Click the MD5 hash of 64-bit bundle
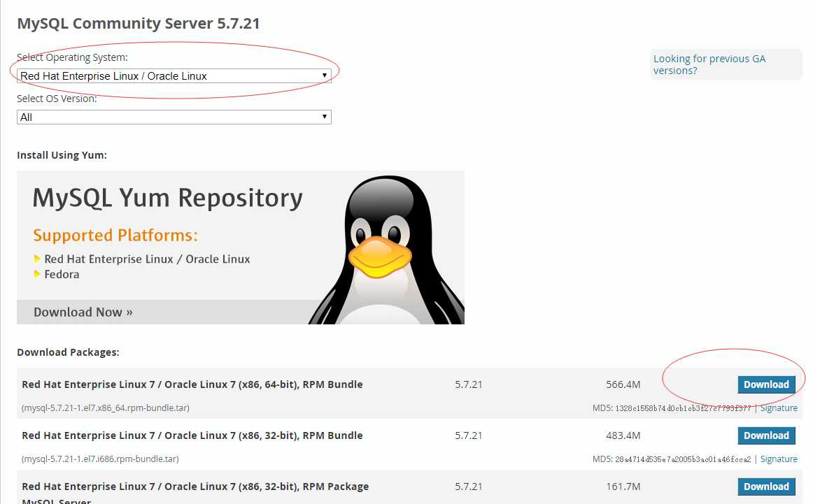Image resolution: width=813 pixels, height=504 pixels. tap(683, 408)
